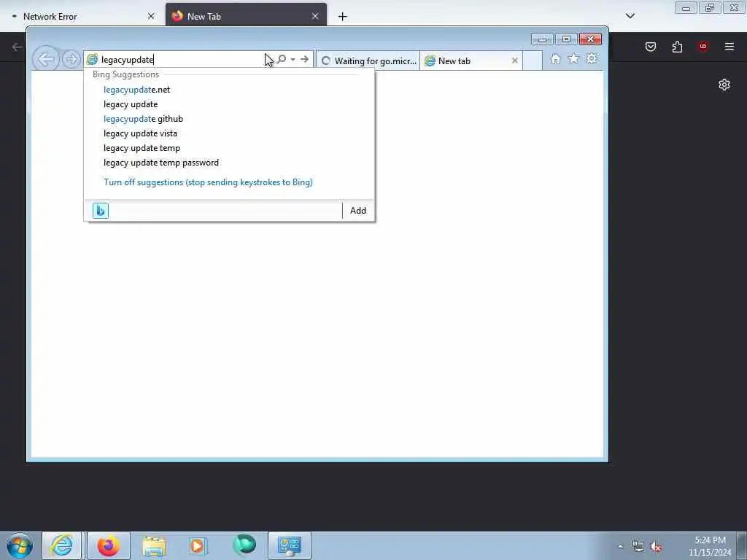Image resolution: width=747 pixels, height=560 pixels.
Task: Switch to the 'Waiting for go.micr...' tab
Action: pos(368,61)
